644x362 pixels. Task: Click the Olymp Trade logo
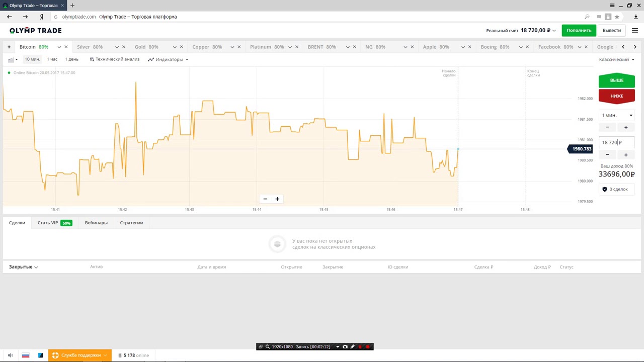(x=35, y=30)
